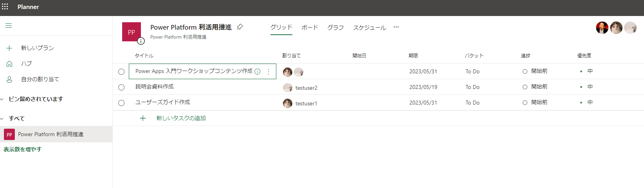Viewport: 644px width, 188px height.
Task: Open the ユーザーズガイド作成 task title
Action: (x=163, y=102)
